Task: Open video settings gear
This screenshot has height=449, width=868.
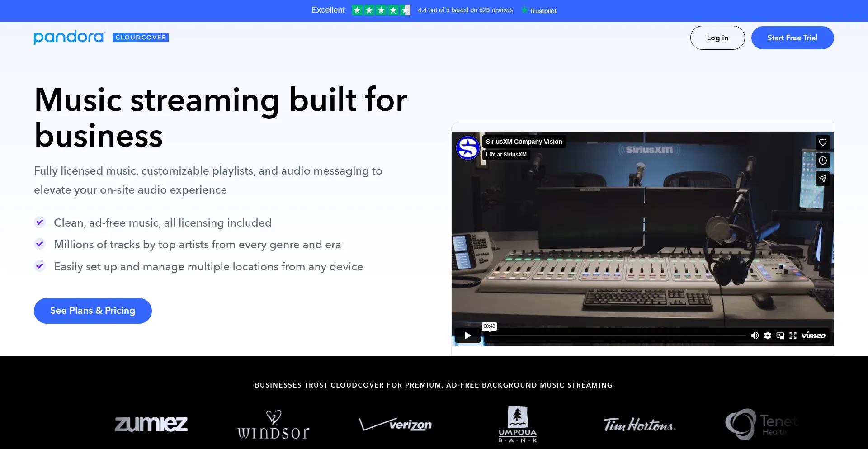Action: tap(768, 336)
